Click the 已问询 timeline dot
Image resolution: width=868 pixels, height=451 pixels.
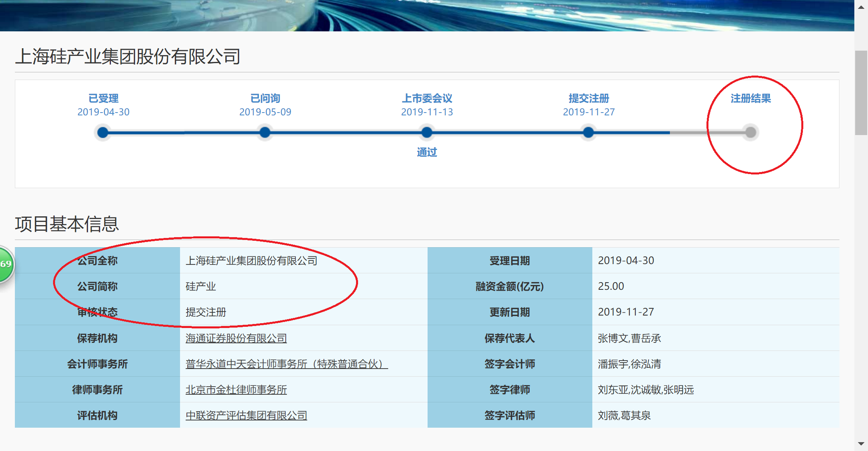pos(265,132)
